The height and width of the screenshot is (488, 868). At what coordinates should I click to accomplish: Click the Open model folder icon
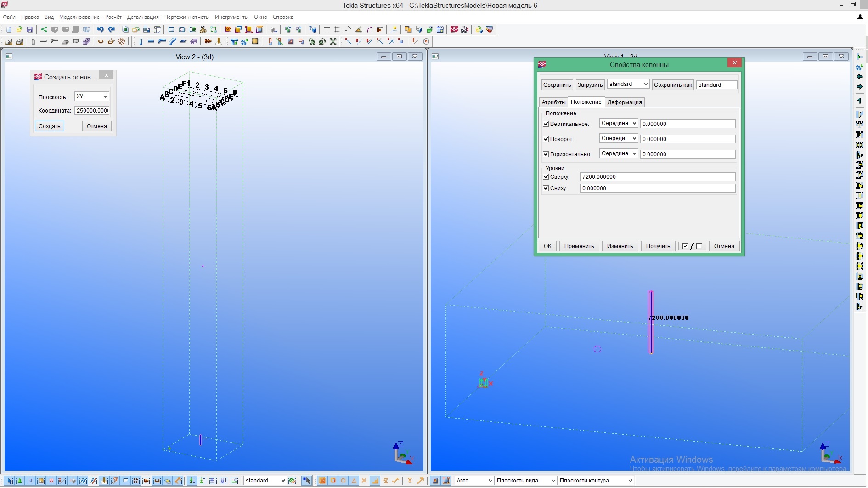pyautogui.click(x=19, y=29)
